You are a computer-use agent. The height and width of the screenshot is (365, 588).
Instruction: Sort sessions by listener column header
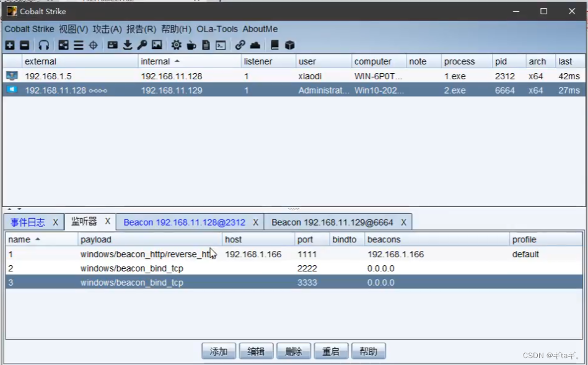click(x=268, y=61)
